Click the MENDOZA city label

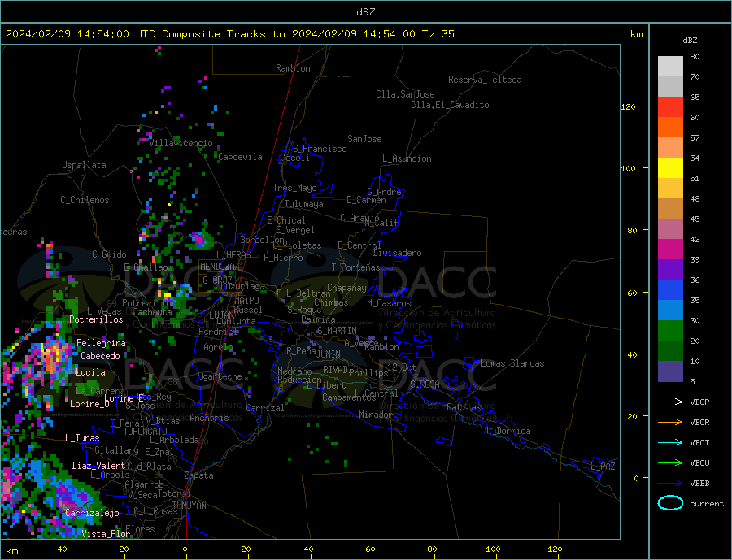point(217,267)
